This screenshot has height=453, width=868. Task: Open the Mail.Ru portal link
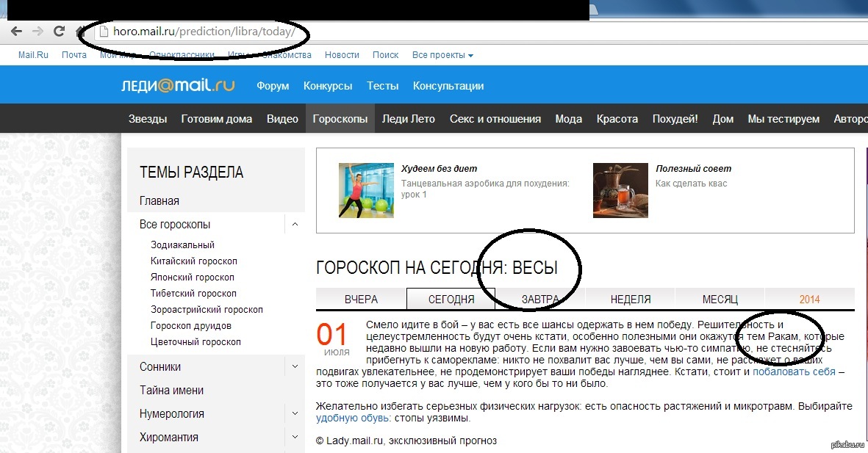click(x=33, y=55)
